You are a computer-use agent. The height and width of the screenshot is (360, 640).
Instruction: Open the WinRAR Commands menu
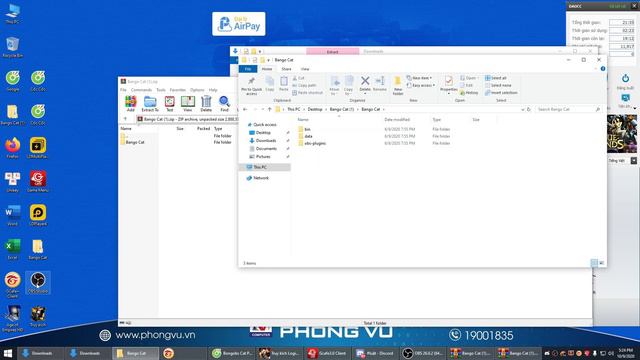(x=141, y=90)
